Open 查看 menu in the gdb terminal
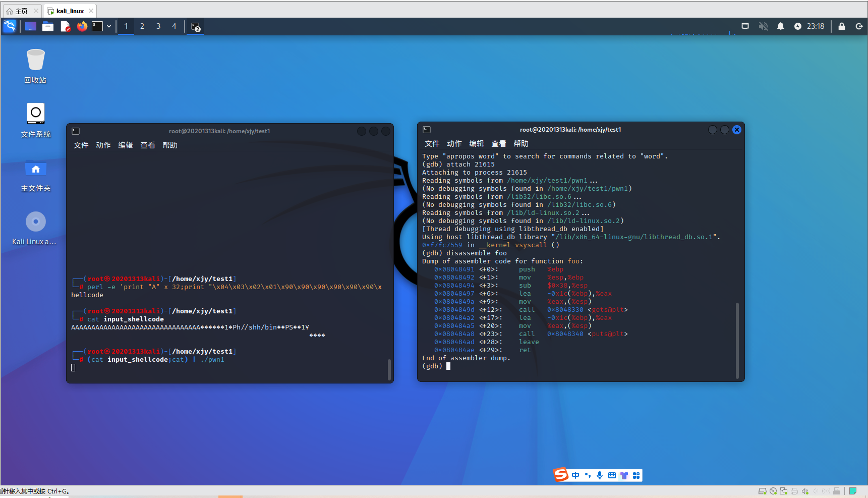 coord(499,144)
